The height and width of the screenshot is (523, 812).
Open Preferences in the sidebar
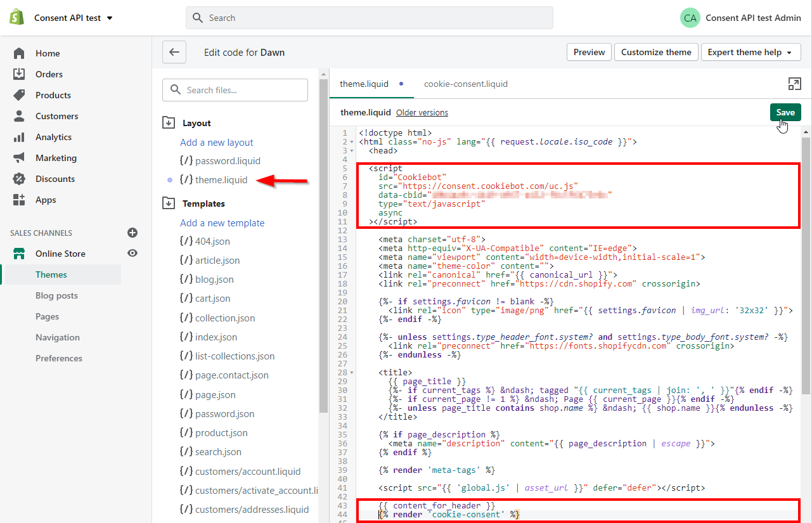click(59, 358)
